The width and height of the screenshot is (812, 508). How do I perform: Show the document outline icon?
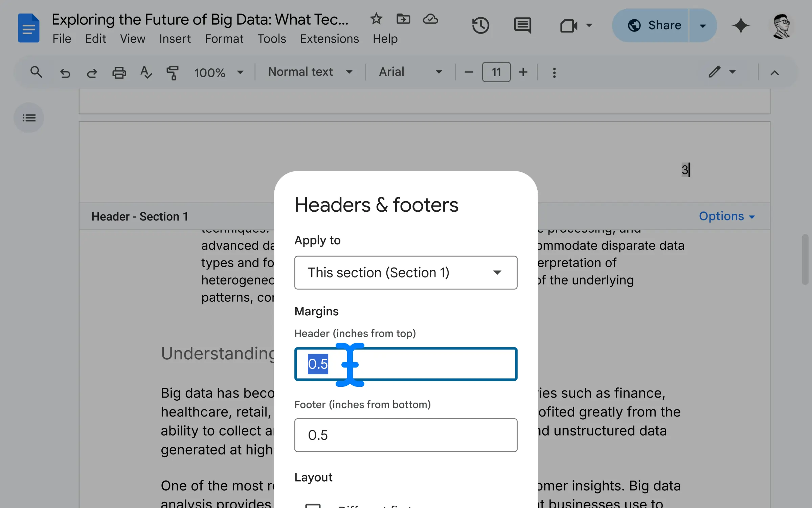[29, 118]
